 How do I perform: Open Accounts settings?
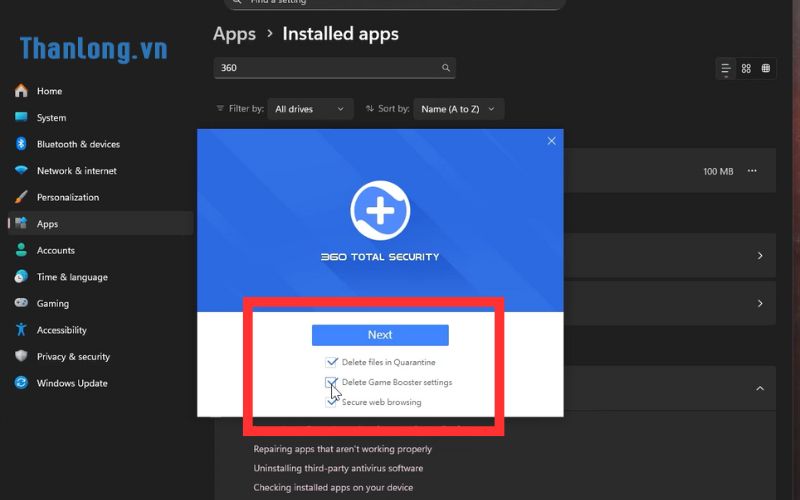[x=56, y=250]
